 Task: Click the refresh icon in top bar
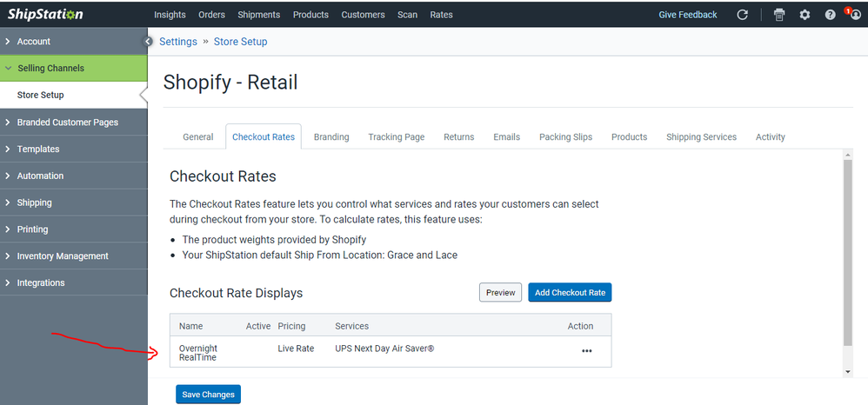pyautogui.click(x=742, y=15)
